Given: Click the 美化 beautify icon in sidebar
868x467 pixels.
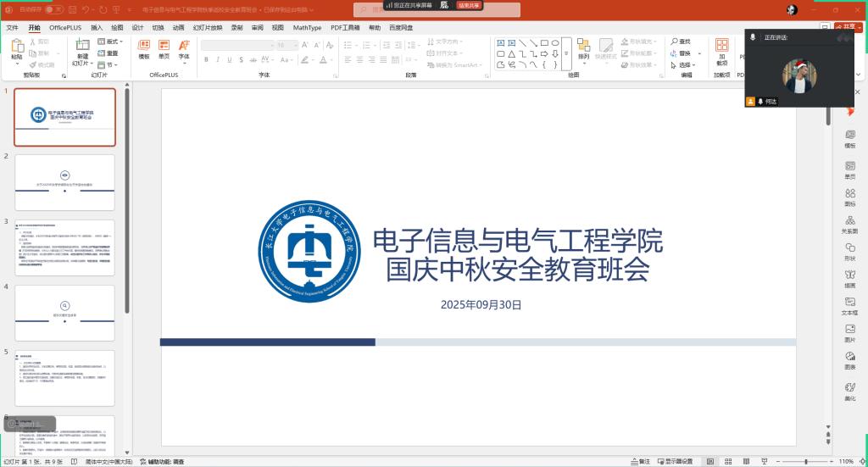Looking at the screenshot, I should pos(849,390).
